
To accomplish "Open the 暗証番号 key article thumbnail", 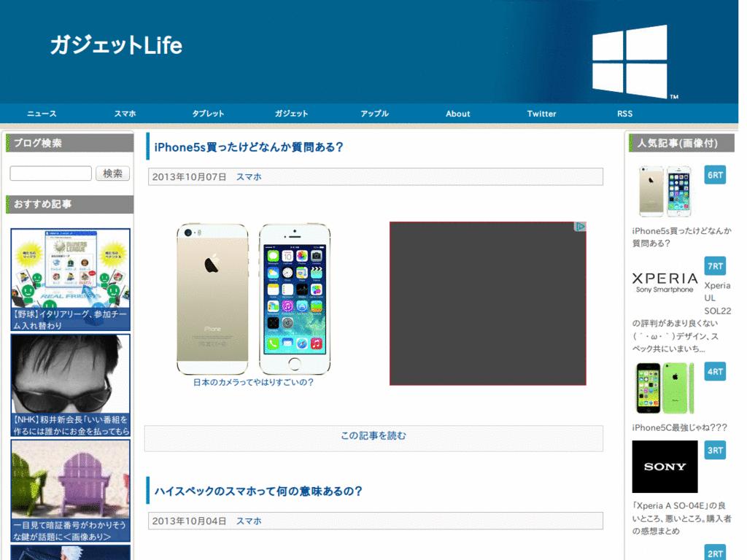I will point(71,491).
